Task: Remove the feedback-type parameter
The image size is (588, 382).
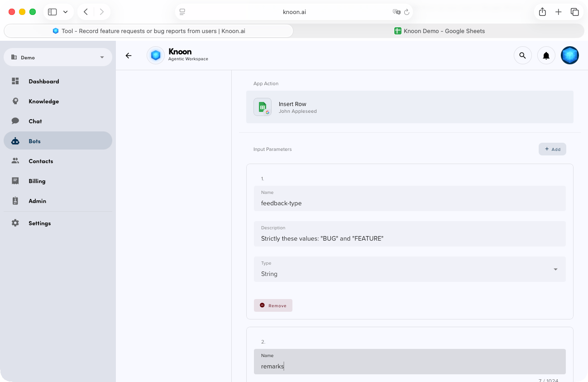Action: point(273,305)
